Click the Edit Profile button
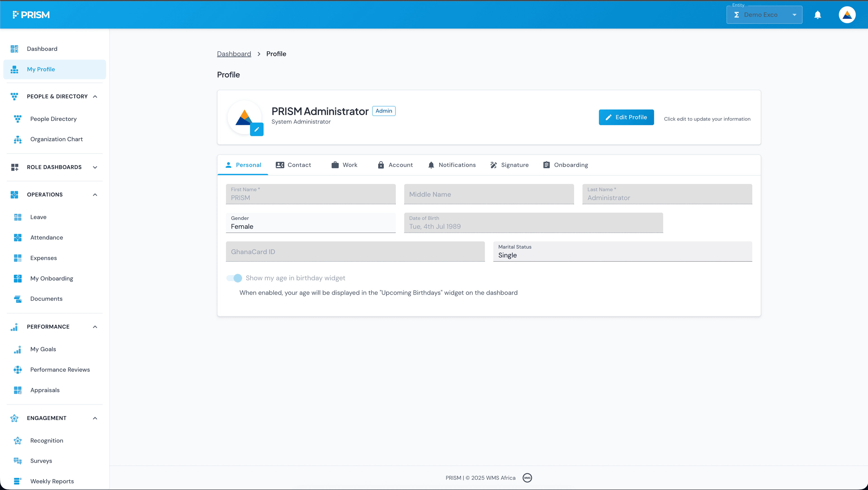This screenshot has height=490, width=868. pyautogui.click(x=626, y=117)
